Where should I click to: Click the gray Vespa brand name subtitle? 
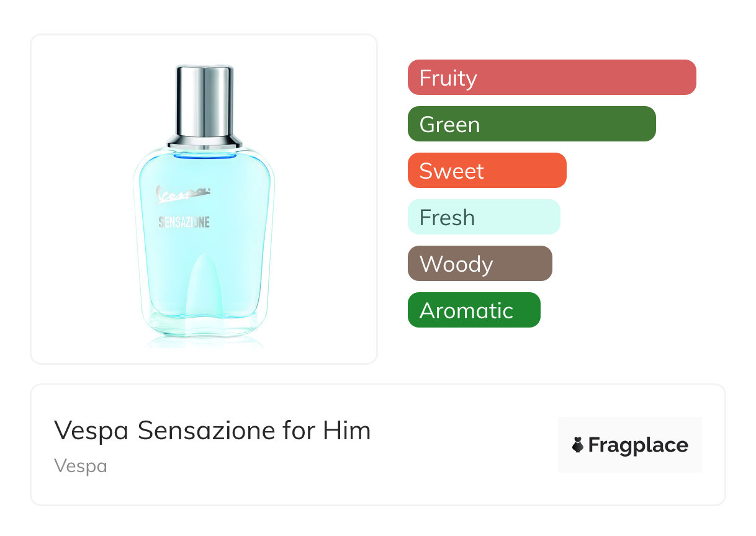click(81, 466)
